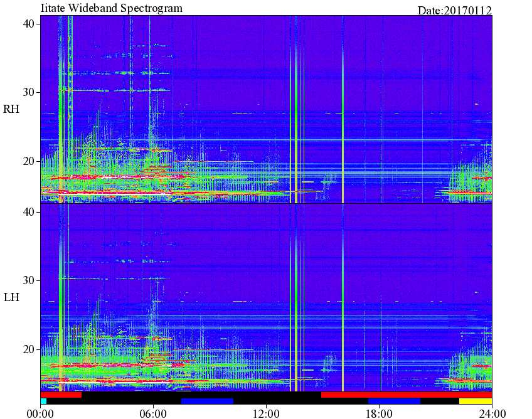Click the 30 tick label on RH axis
The width and height of the screenshot is (532, 419).
tap(28, 92)
